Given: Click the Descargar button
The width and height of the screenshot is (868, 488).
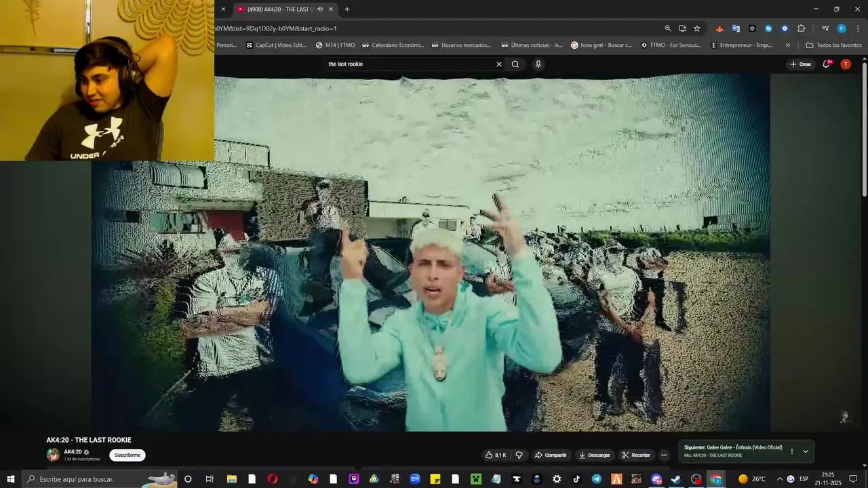Looking at the screenshot, I should [594, 455].
